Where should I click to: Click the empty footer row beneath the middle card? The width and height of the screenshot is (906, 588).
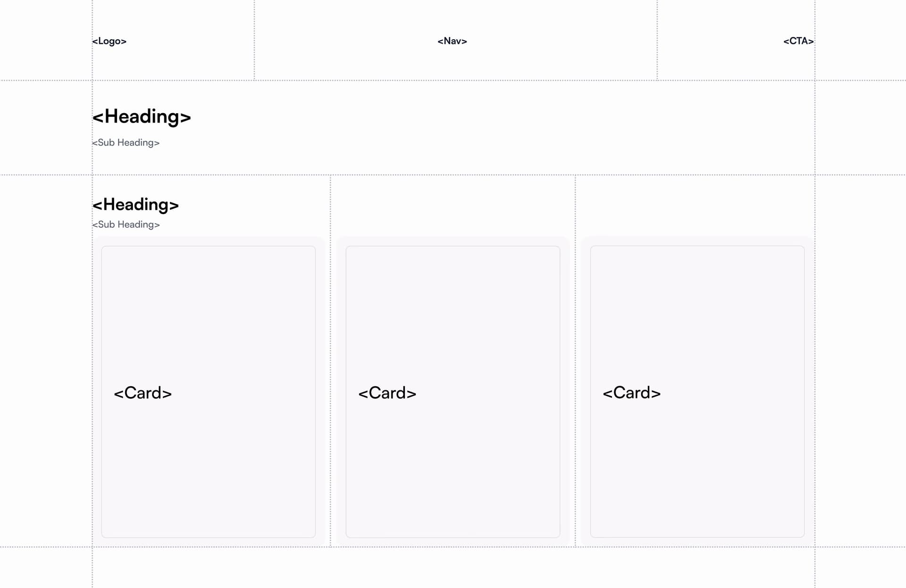tap(453, 568)
